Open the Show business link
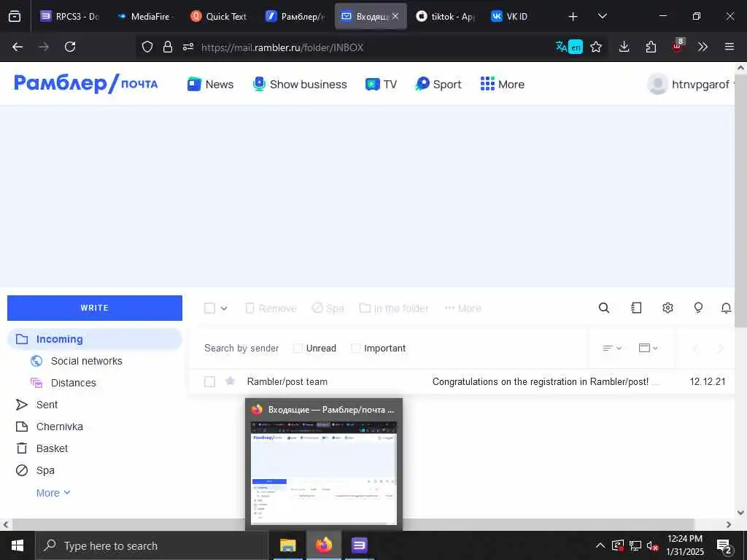This screenshot has width=747, height=560. pyautogui.click(x=300, y=85)
